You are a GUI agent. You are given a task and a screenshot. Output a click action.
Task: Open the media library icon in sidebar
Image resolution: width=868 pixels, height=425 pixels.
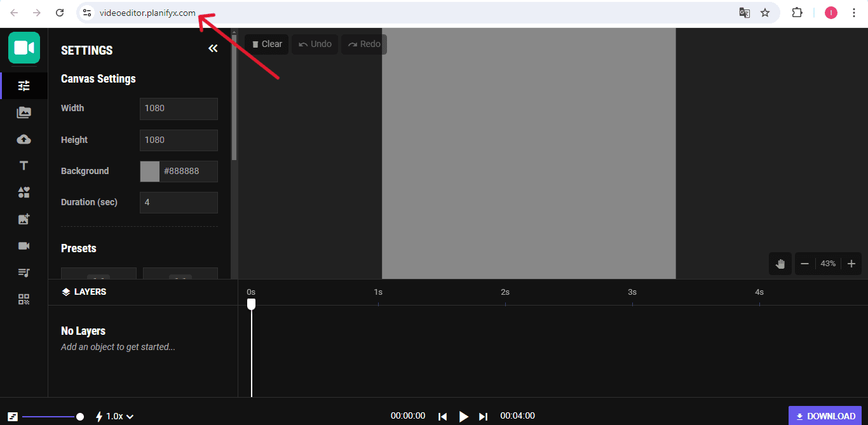point(24,112)
